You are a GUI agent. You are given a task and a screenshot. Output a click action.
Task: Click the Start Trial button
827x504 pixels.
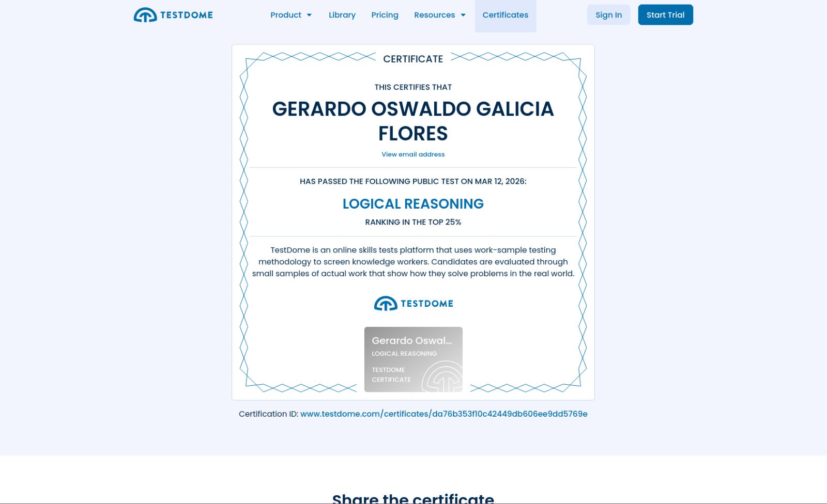pyautogui.click(x=665, y=15)
